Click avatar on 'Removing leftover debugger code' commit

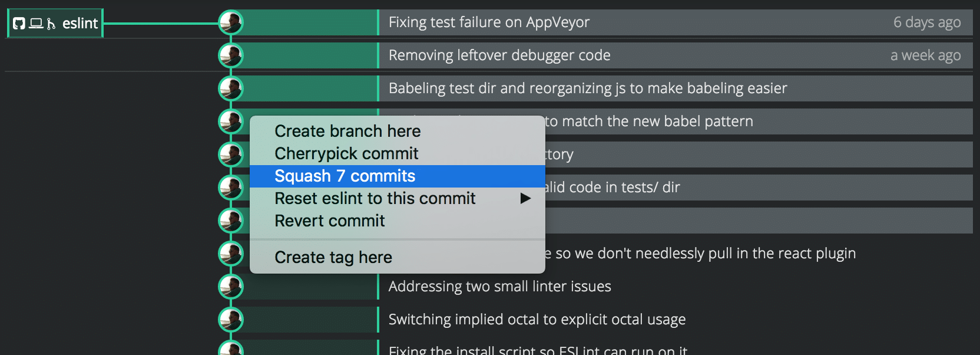pos(232,55)
